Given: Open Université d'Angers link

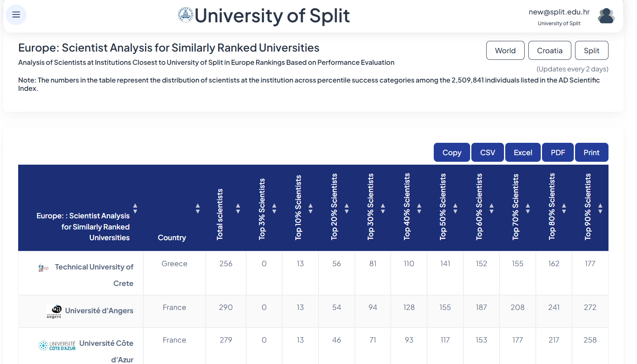Looking at the screenshot, I should pos(99,311).
